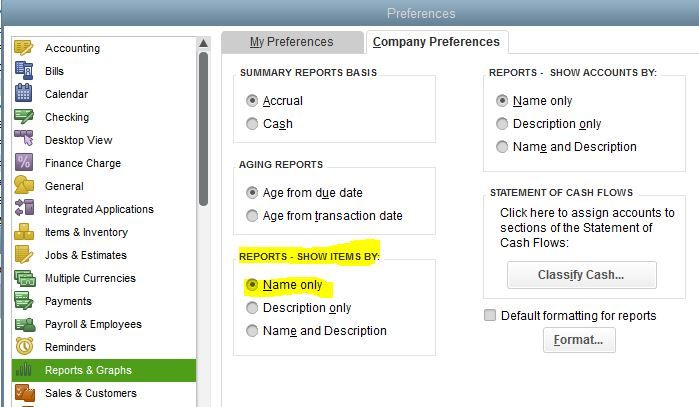Viewport: 699px width, 407px height.
Task: Click the Format button
Action: (579, 340)
